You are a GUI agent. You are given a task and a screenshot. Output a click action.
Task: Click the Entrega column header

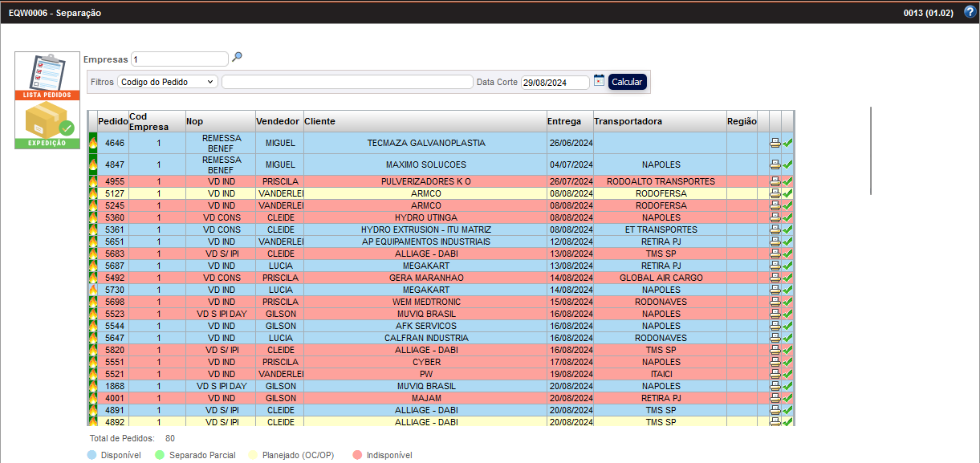click(x=564, y=121)
